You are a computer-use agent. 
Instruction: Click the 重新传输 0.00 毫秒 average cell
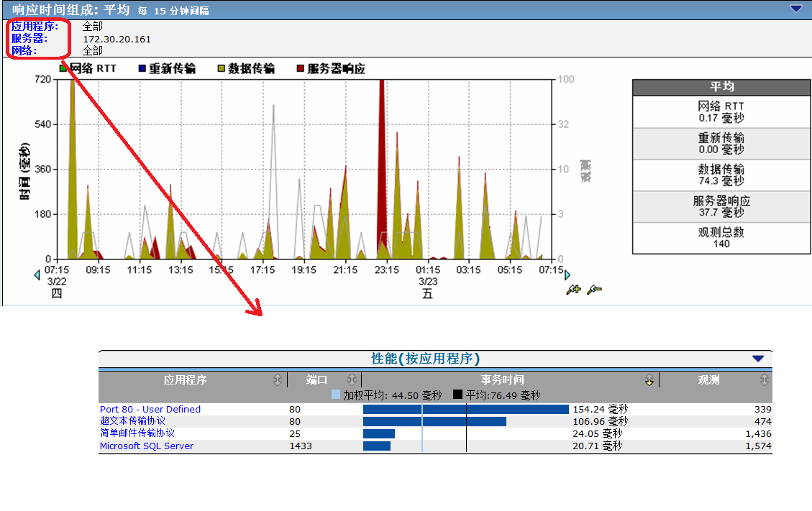[721, 144]
